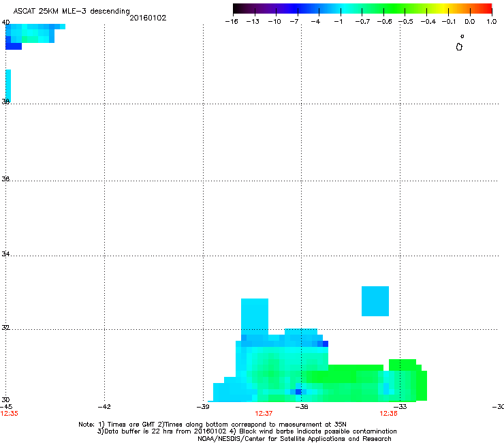Click the colorbar label -16

(x=232, y=22)
